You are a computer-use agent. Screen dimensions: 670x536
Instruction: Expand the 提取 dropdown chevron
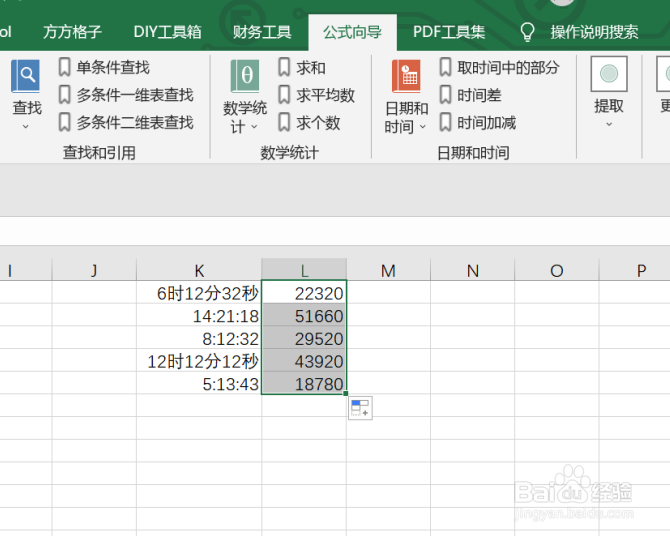tap(609, 124)
